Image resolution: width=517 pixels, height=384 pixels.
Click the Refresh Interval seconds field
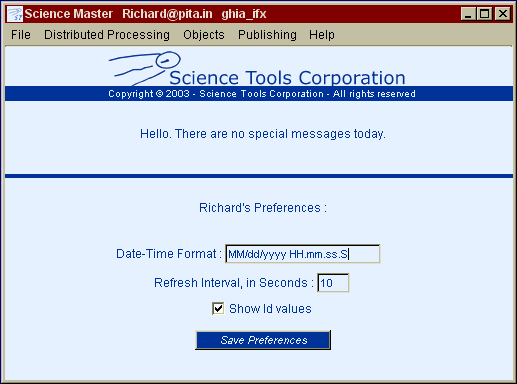pyautogui.click(x=333, y=283)
